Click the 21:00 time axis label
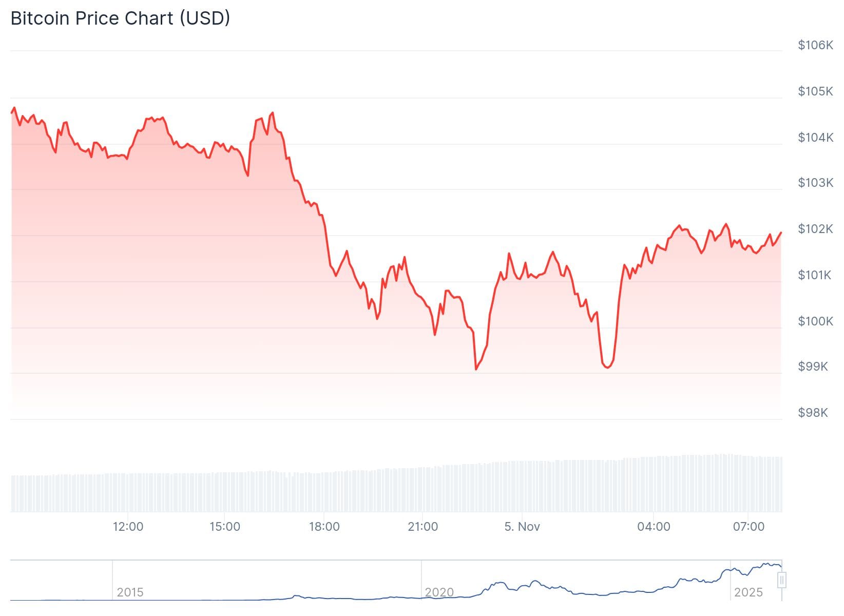The image size is (844, 616). pyautogui.click(x=423, y=527)
